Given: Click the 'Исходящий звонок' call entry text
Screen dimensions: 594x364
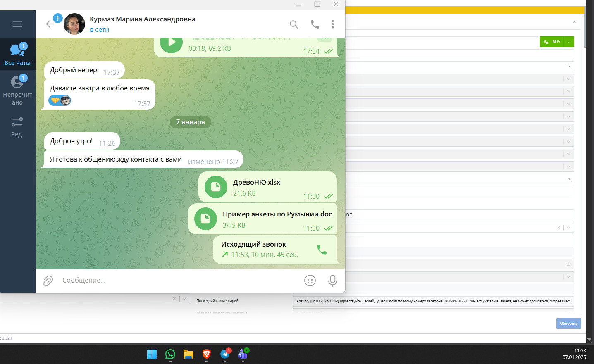Looking at the screenshot, I should pyautogui.click(x=253, y=244).
